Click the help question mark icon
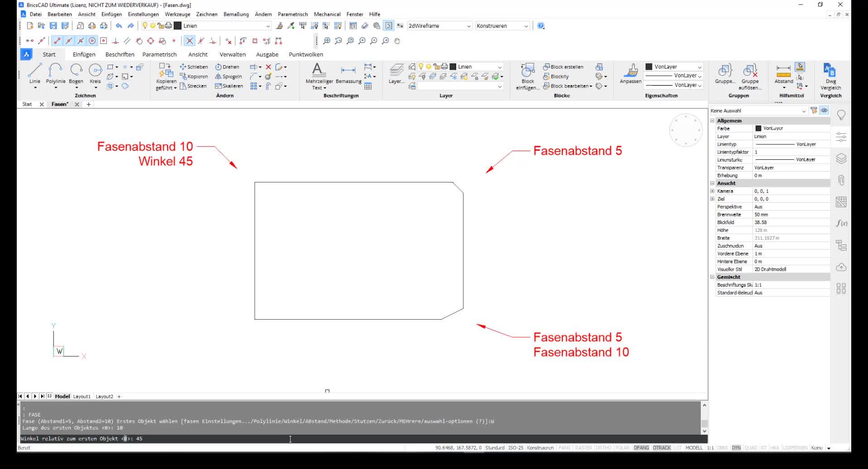The width and height of the screenshot is (868, 469). [541, 26]
